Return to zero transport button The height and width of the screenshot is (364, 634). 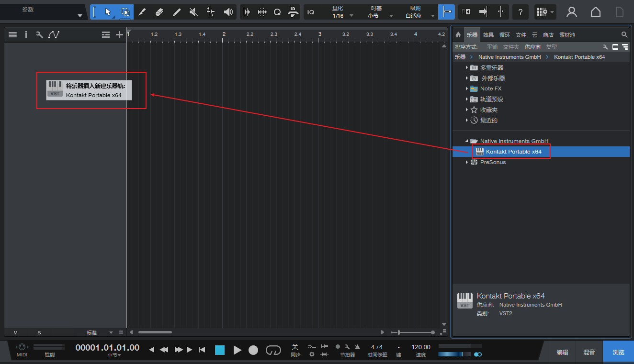(202, 350)
